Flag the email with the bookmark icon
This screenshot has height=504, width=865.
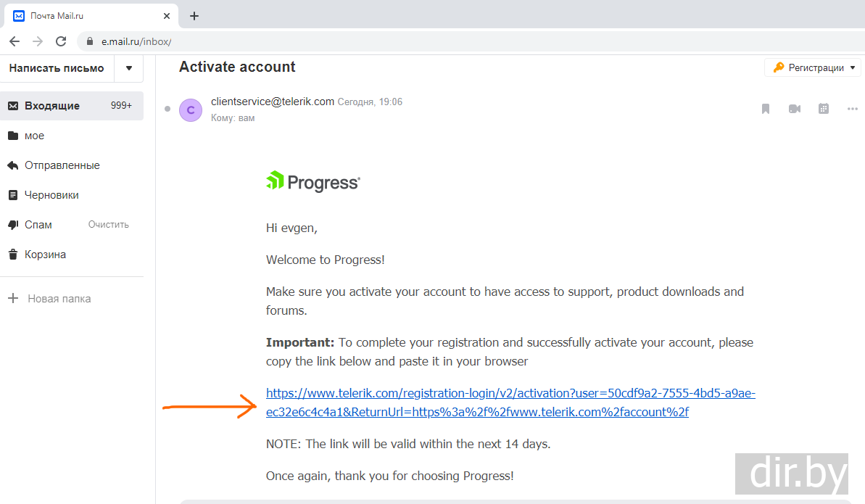766,109
